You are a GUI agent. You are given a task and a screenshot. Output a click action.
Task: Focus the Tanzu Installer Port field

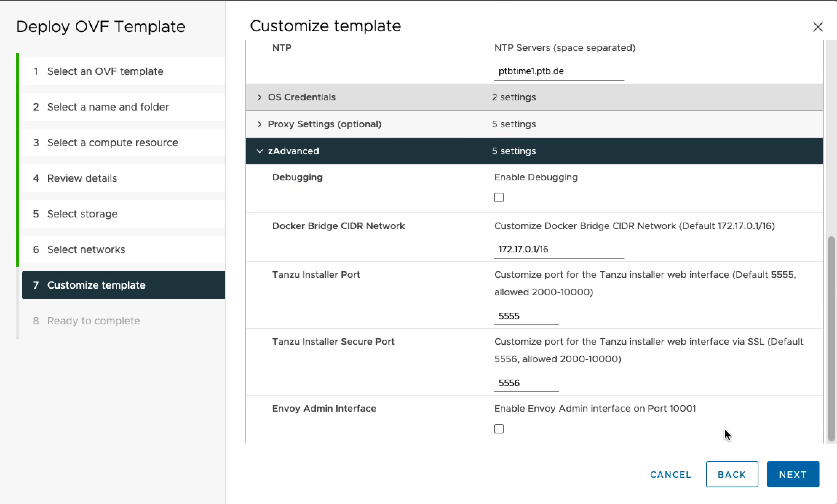(526, 316)
